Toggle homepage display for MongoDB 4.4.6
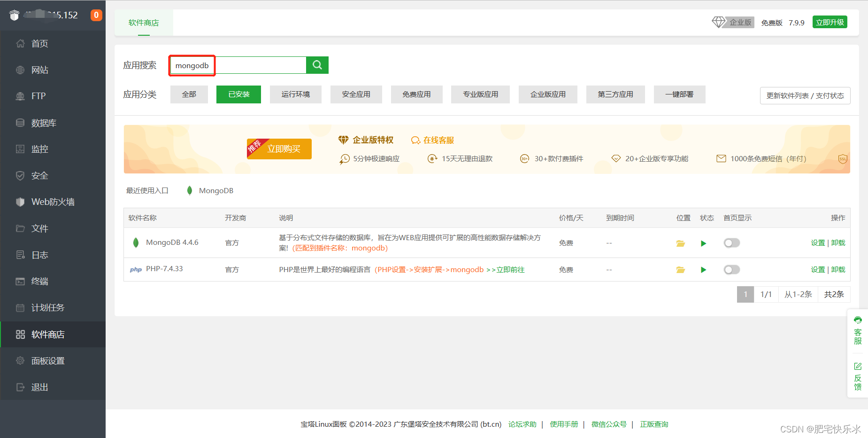Image resolution: width=868 pixels, height=438 pixels. [731, 243]
